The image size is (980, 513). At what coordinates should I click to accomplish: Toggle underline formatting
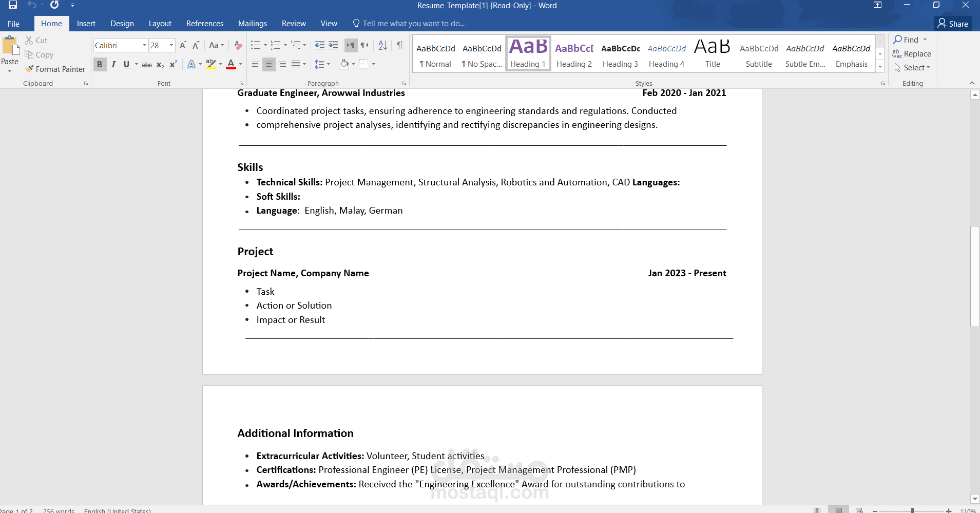pos(126,64)
